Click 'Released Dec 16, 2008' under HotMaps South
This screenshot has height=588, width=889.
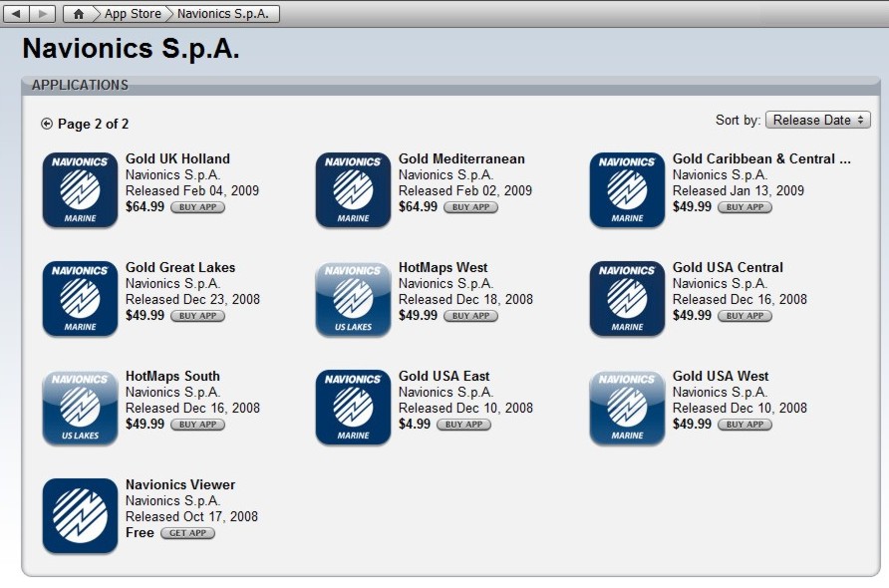tap(192, 409)
